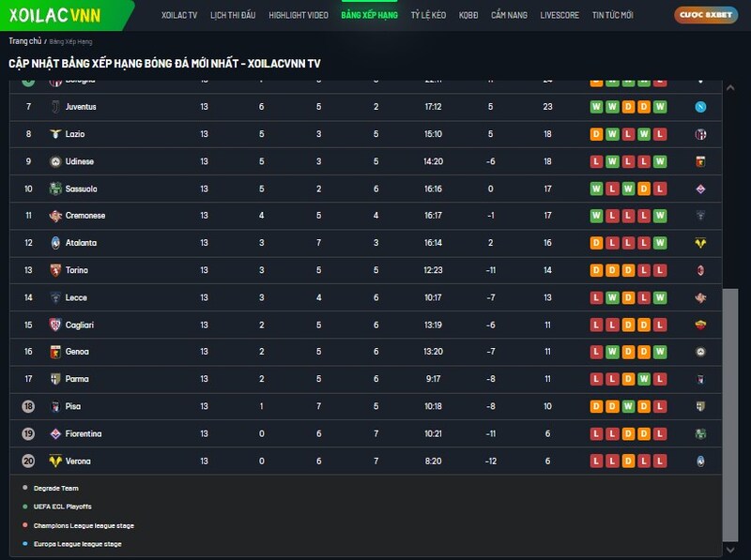Open the Lịch Thi Đấu menu
This screenshot has width=751, height=560.
tap(232, 16)
